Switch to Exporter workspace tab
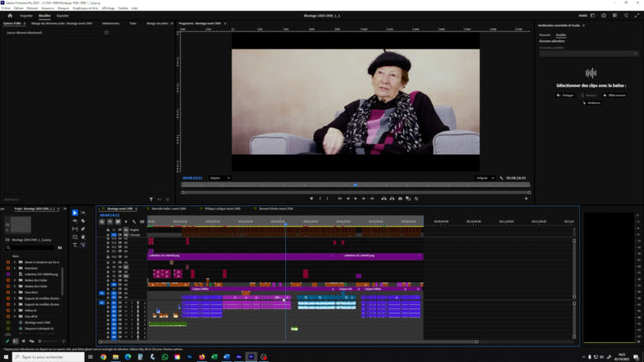 [x=63, y=15]
